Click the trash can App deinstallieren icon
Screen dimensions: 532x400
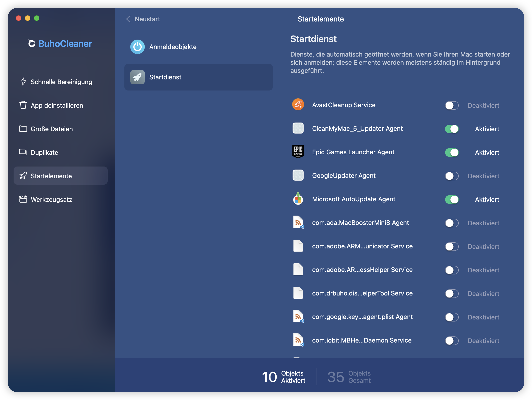[23, 105]
